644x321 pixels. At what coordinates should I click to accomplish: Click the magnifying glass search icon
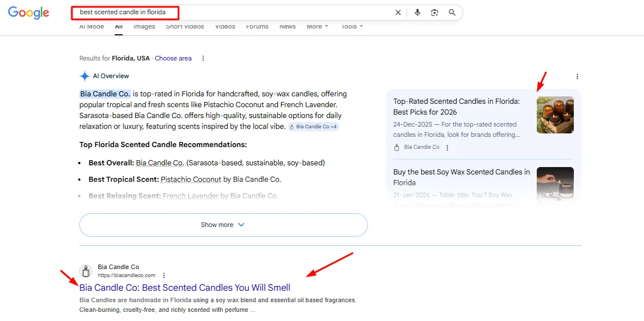pyautogui.click(x=452, y=13)
